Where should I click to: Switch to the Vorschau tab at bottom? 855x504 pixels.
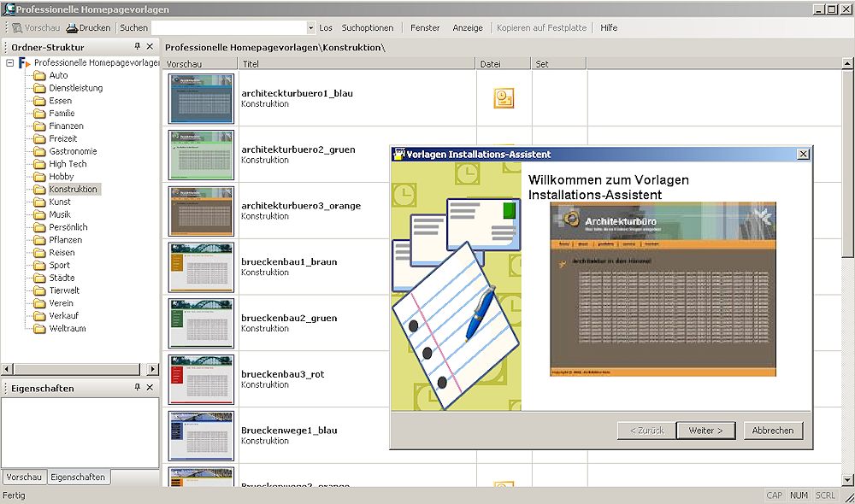(x=23, y=478)
